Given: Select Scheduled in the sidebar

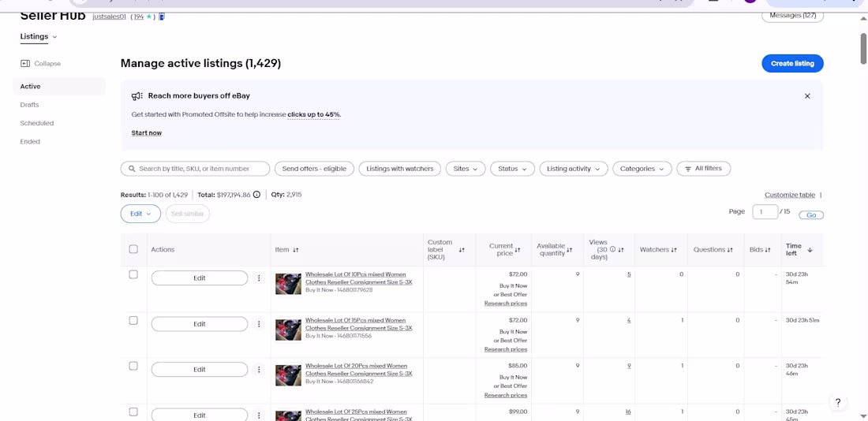Looking at the screenshot, I should [36, 123].
